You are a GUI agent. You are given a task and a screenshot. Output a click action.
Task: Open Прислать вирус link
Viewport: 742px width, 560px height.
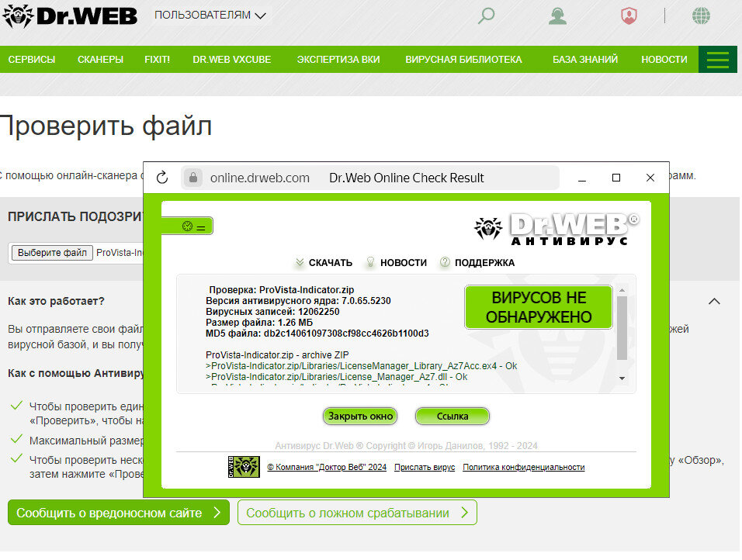pyautogui.click(x=425, y=467)
